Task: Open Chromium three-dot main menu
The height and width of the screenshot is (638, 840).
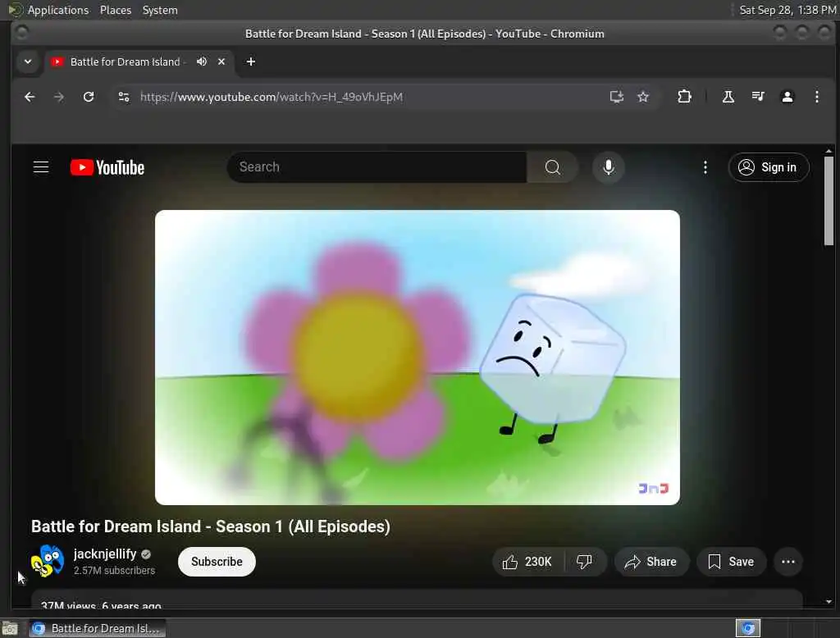Action: pyautogui.click(x=816, y=97)
